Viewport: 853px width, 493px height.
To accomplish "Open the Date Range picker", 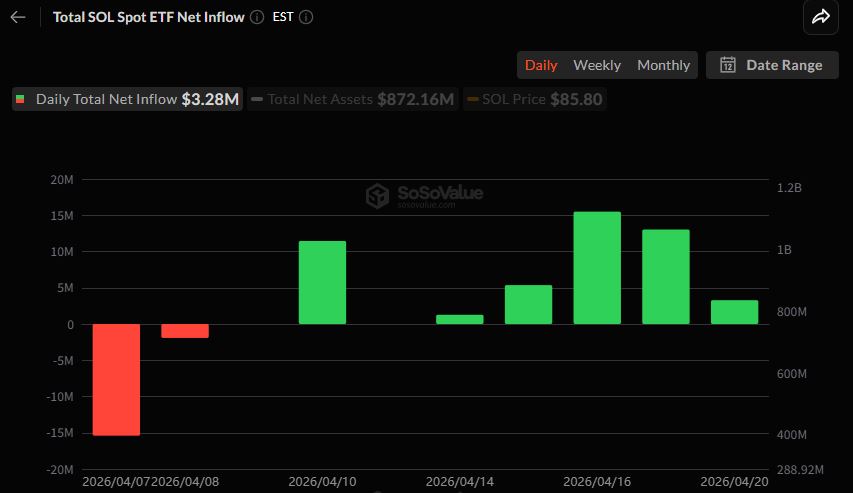I will tap(772, 65).
